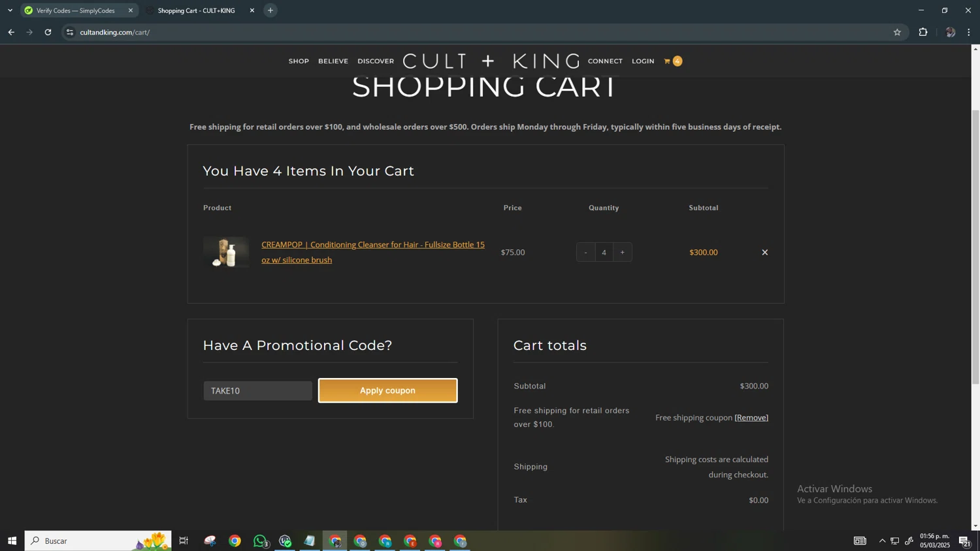
Task: Click the Buscar taskbar search box
Action: point(98,541)
